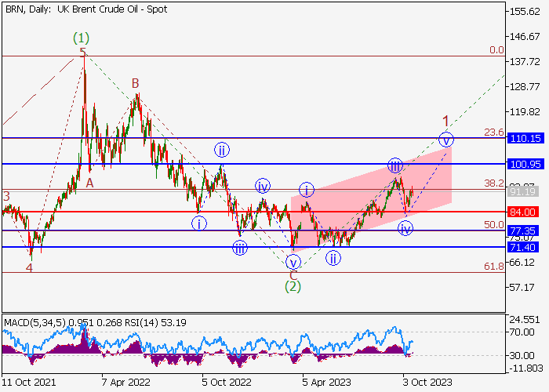Click the 155.62 price axis value
The image size is (549, 392).
[x=525, y=11]
